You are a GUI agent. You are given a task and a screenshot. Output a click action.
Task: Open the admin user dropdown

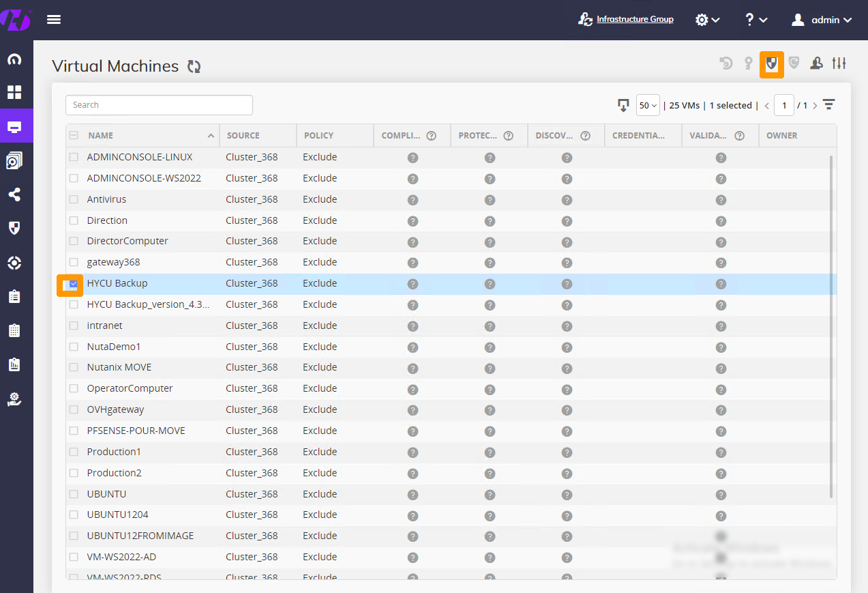[x=822, y=20]
